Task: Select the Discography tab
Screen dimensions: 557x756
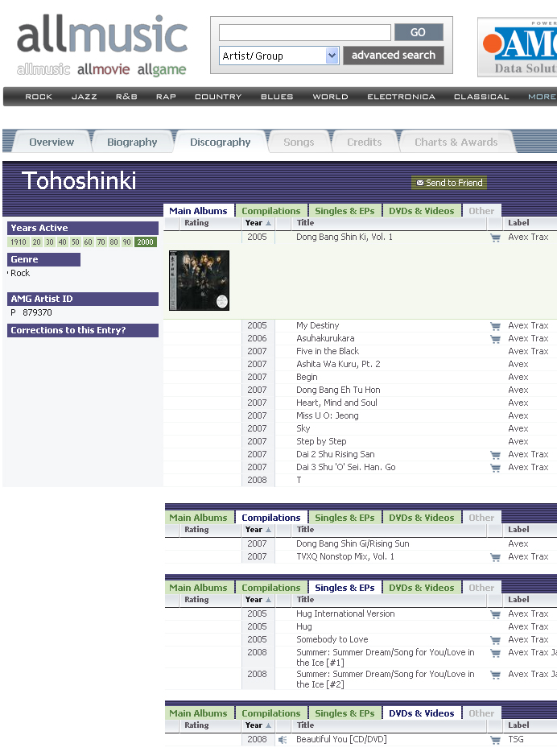Action: tap(221, 143)
